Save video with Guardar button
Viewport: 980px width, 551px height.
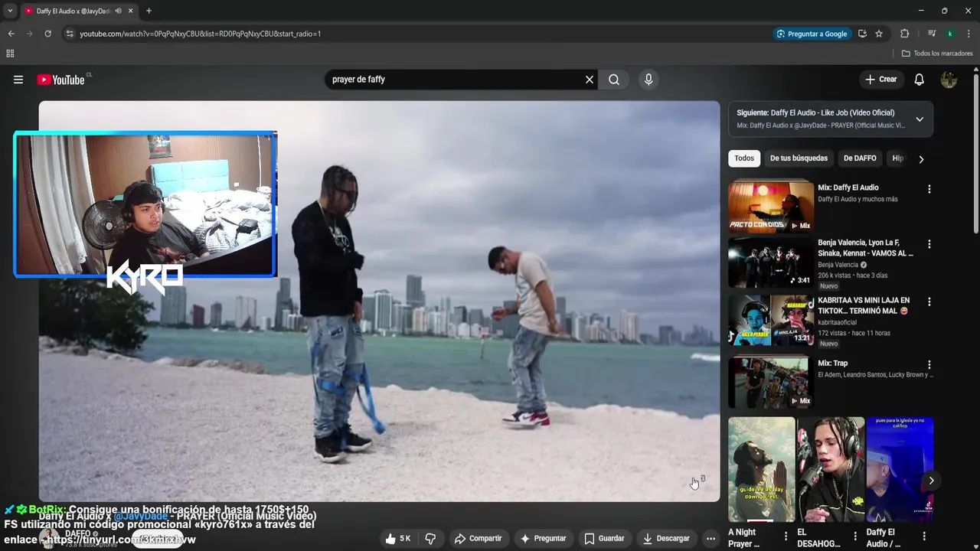604,539
